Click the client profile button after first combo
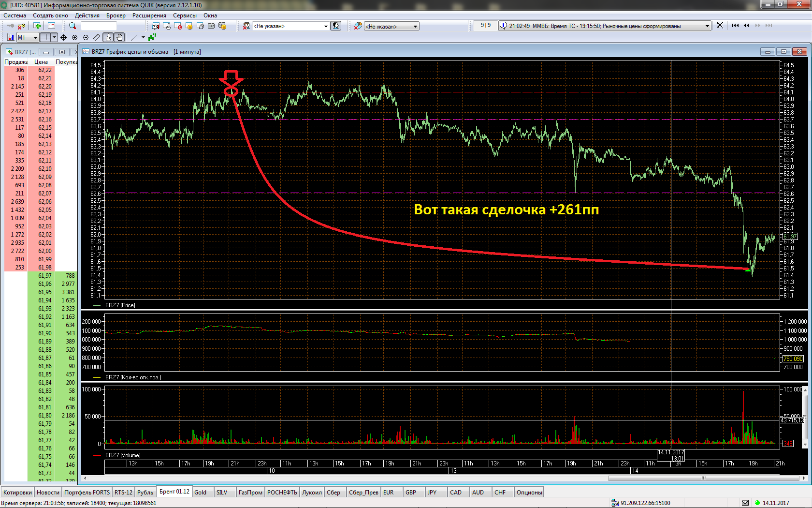Image resolution: width=812 pixels, height=508 pixels. (x=336, y=26)
